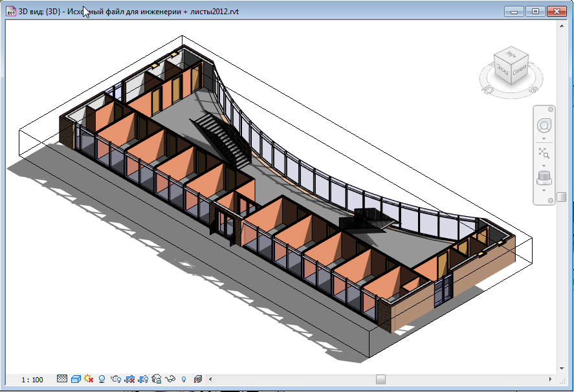The image size is (574, 392).
Task: Expand the SteeringWheels dropdown arrow
Action: tap(544, 138)
